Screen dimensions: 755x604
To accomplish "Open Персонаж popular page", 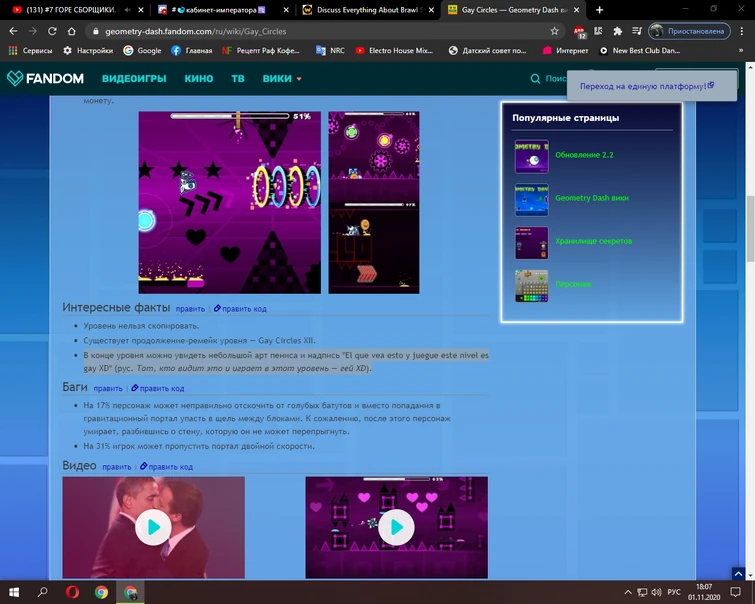I will [x=573, y=284].
